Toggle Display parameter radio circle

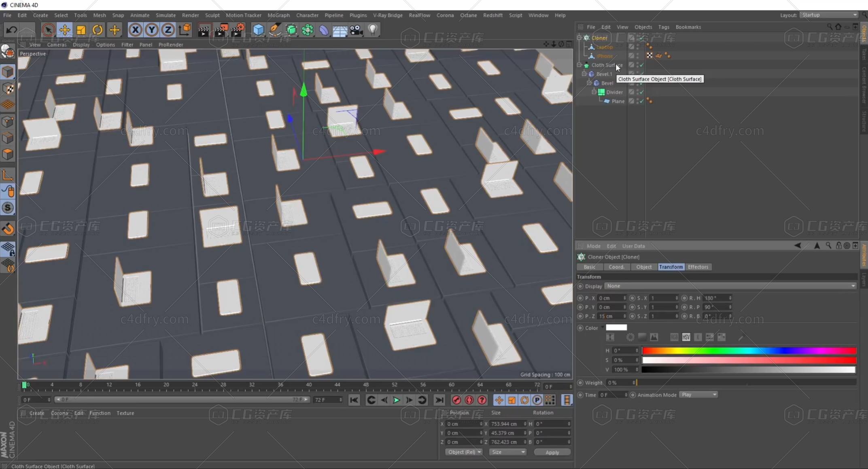pyautogui.click(x=580, y=286)
